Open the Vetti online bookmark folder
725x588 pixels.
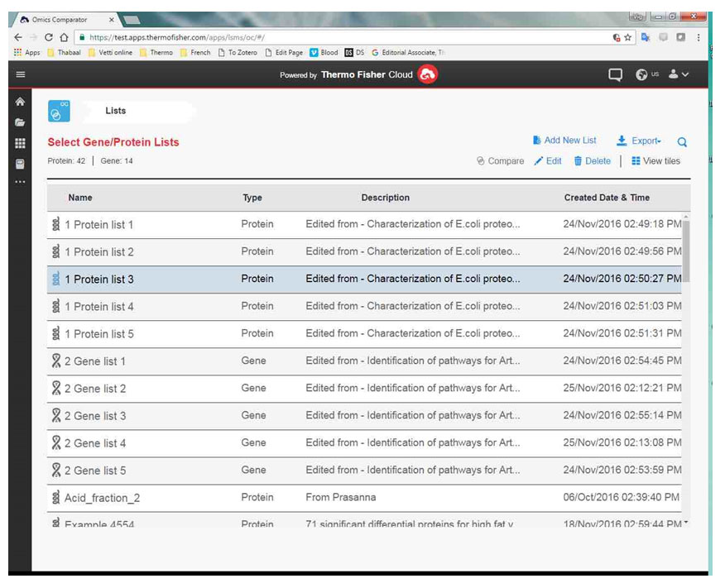point(110,52)
